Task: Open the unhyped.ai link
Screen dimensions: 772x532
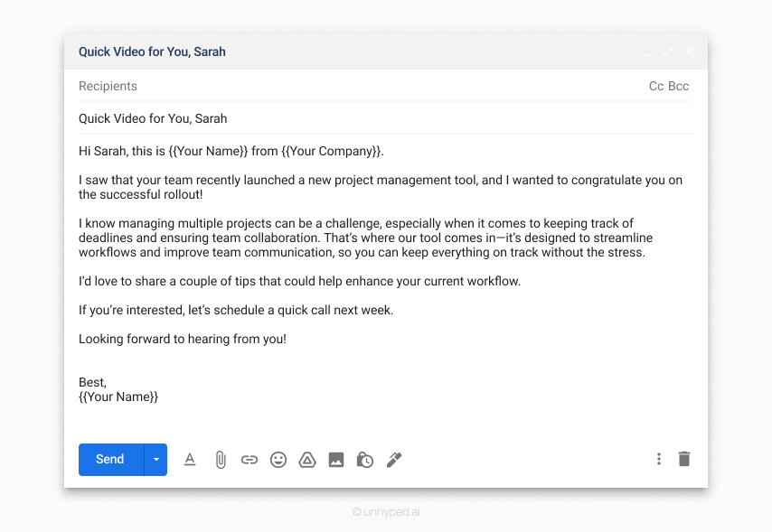Action: click(386, 512)
